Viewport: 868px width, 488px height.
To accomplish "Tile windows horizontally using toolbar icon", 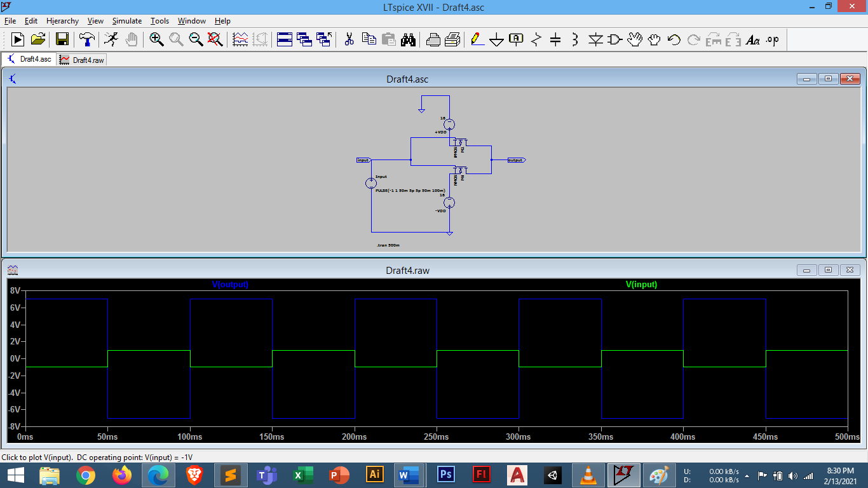I will [x=285, y=39].
